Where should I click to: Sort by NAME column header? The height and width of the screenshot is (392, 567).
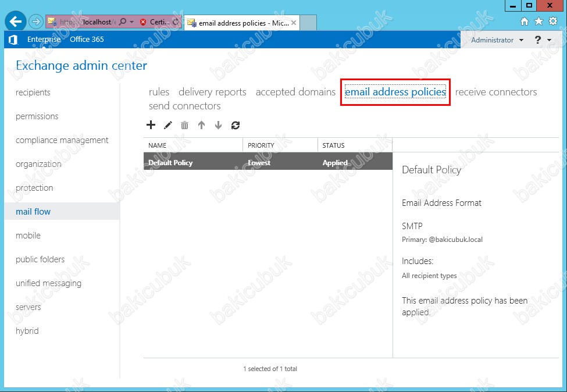(193, 145)
